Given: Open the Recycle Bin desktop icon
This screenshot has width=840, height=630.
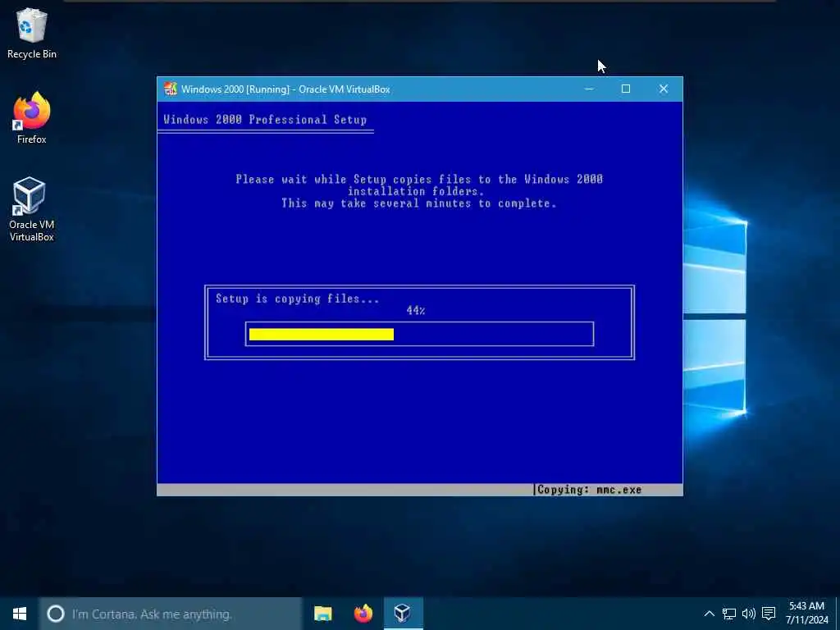Looking at the screenshot, I should tap(32, 33).
